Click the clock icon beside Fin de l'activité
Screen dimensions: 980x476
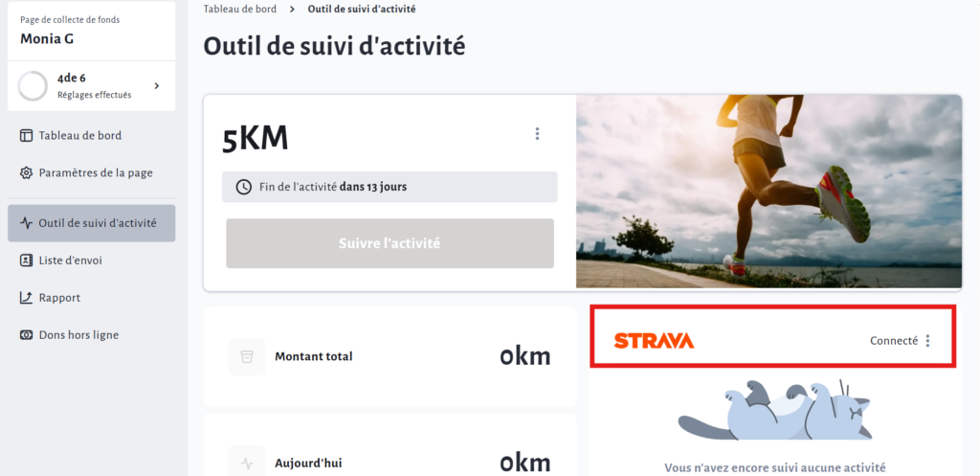(244, 187)
